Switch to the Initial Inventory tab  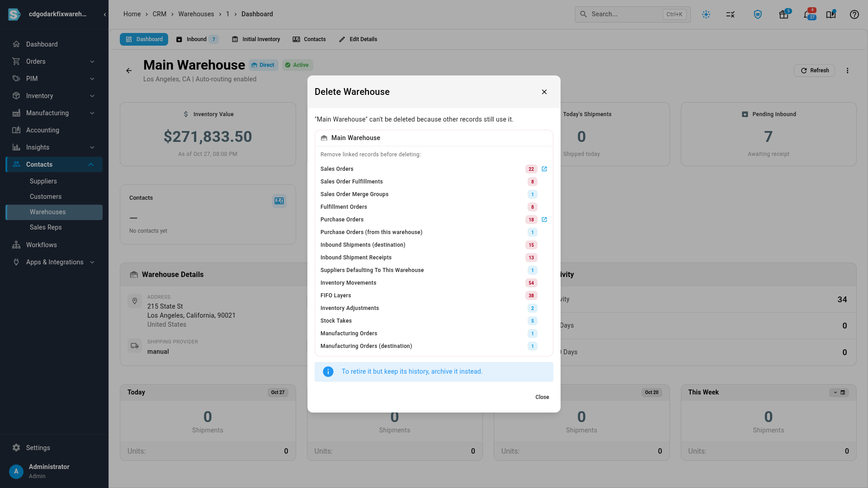[256, 39]
